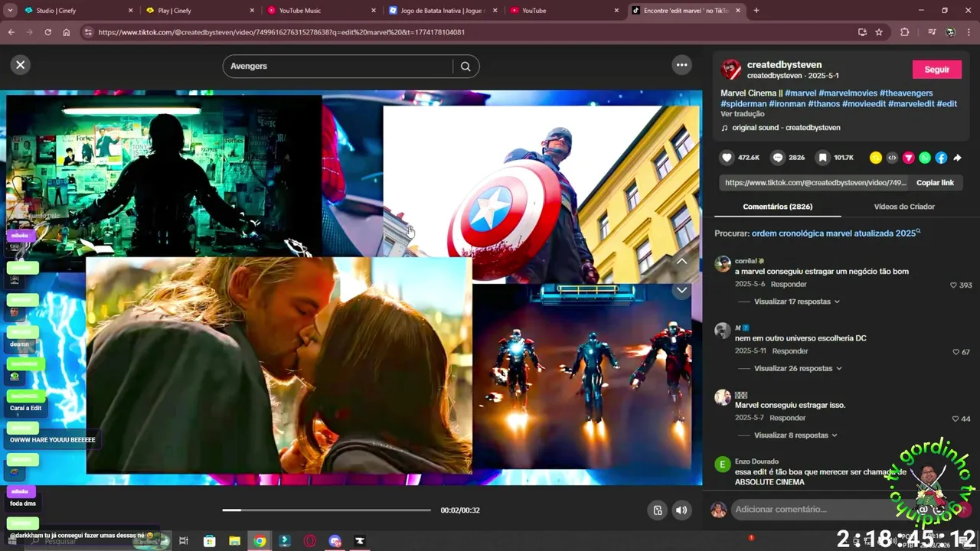Open Opera browser from taskbar
The image size is (980, 551).
pos(310,541)
